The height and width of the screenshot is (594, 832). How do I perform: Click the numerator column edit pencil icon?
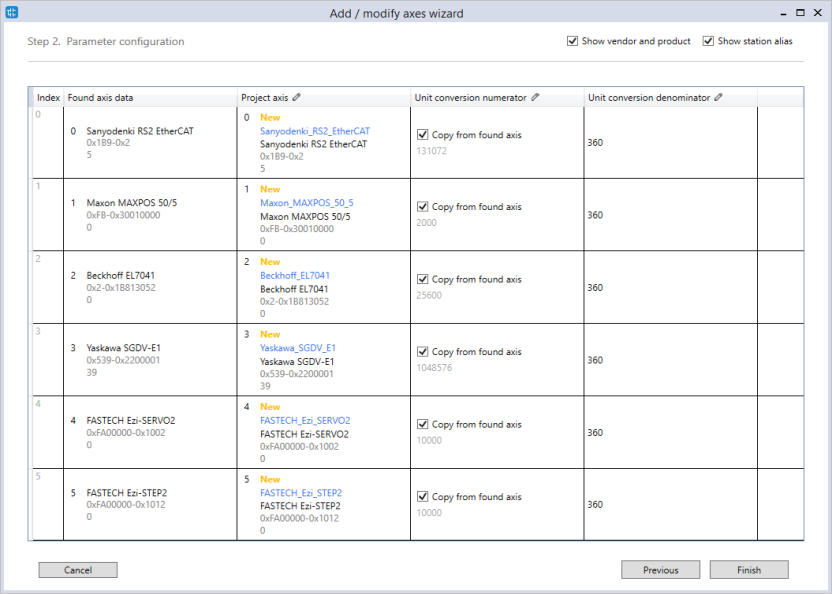535,97
